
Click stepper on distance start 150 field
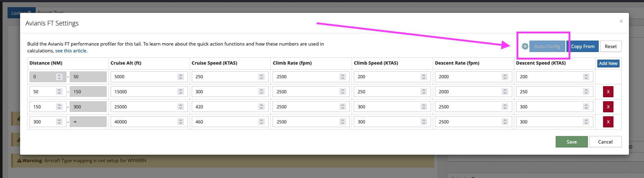(59, 107)
